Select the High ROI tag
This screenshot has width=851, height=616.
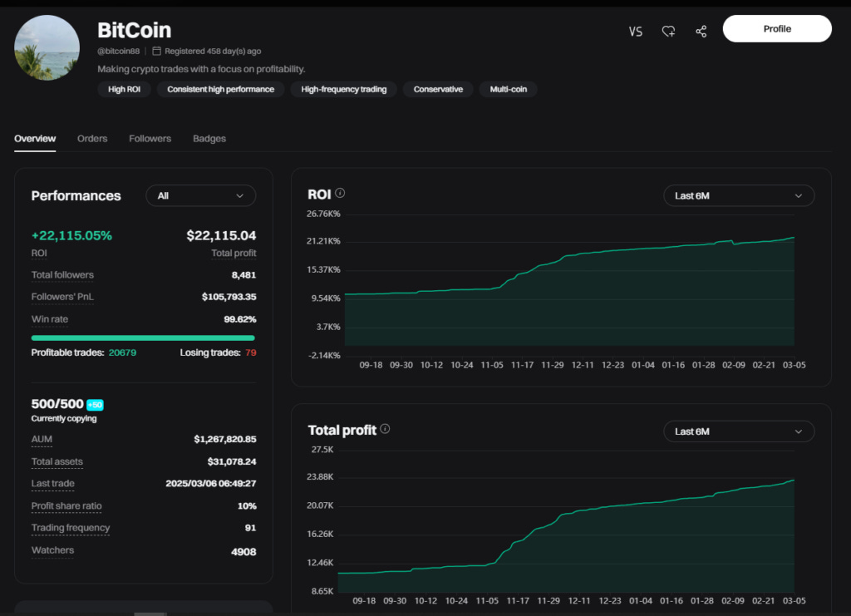pyautogui.click(x=125, y=89)
